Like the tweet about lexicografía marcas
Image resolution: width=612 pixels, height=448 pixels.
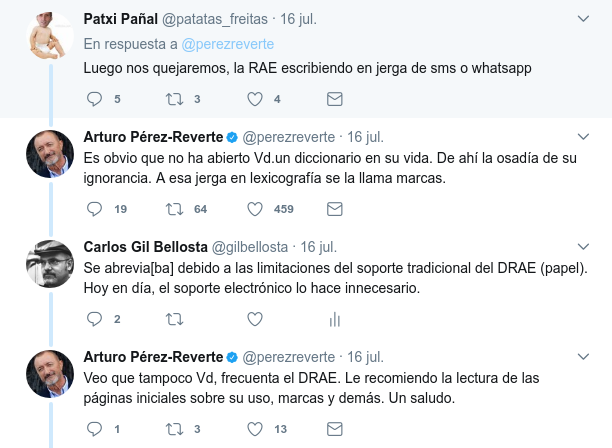[x=254, y=209]
